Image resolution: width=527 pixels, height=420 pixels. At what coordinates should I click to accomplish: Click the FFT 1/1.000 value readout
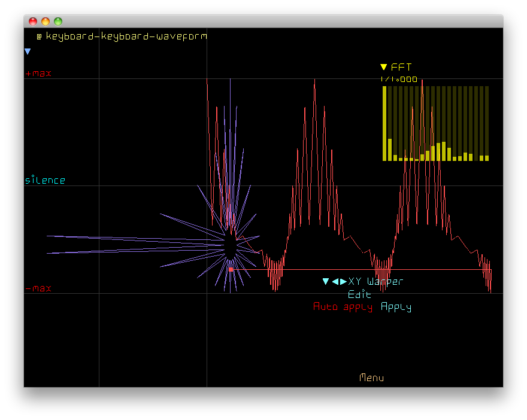[x=399, y=79]
